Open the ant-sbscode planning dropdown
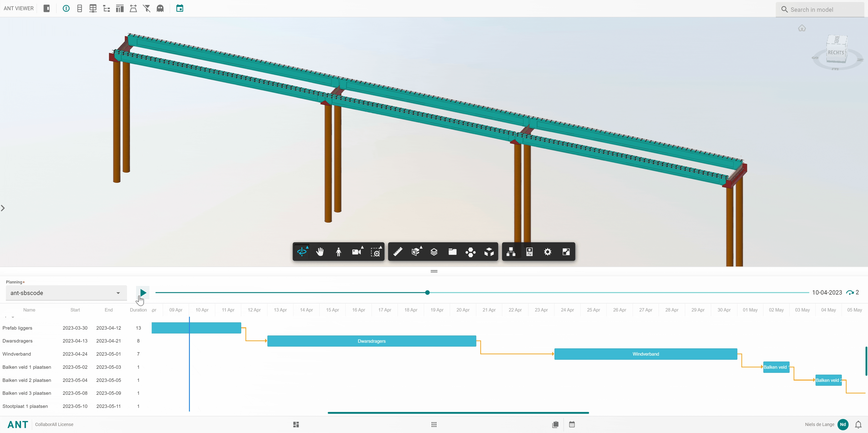The height and width of the screenshot is (433, 868). pyautogui.click(x=66, y=293)
